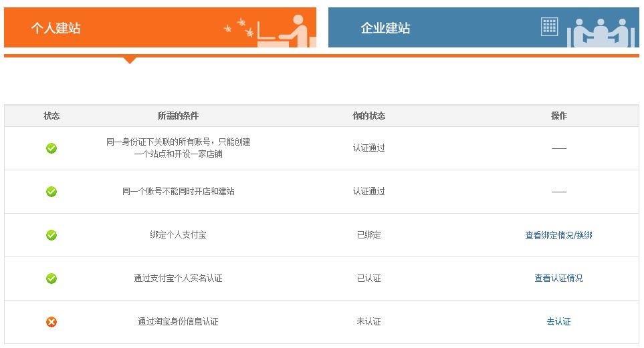Click red cross icon for 通过淘宝身份信息认证 row
This screenshot has height=348, width=644.
coord(51,322)
